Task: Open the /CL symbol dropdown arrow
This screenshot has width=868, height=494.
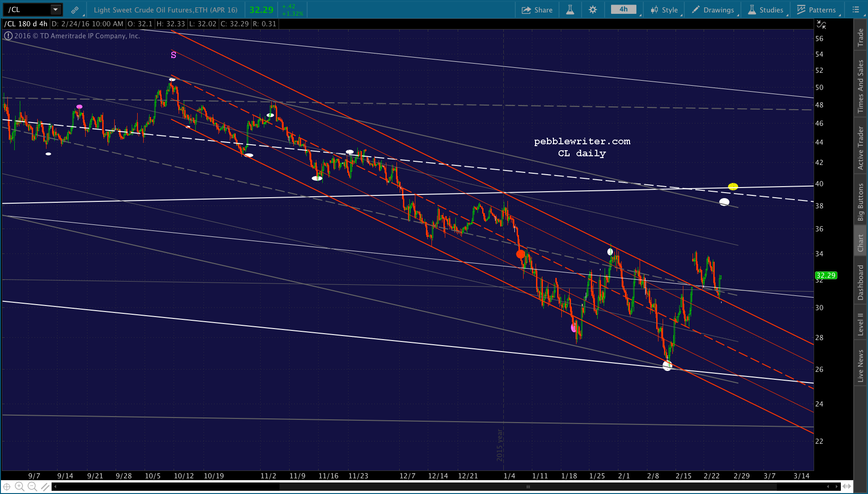Action: pos(55,9)
